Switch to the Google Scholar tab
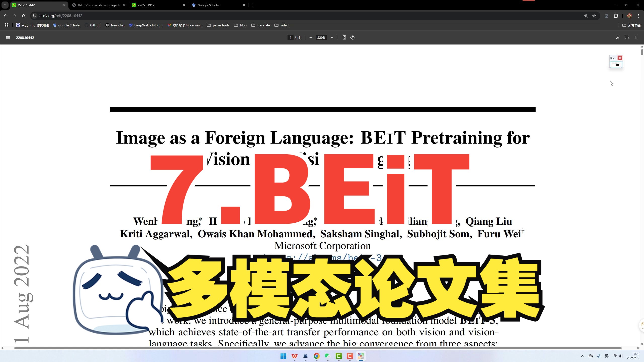The height and width of the screenshot is (362, 644). 218,5
